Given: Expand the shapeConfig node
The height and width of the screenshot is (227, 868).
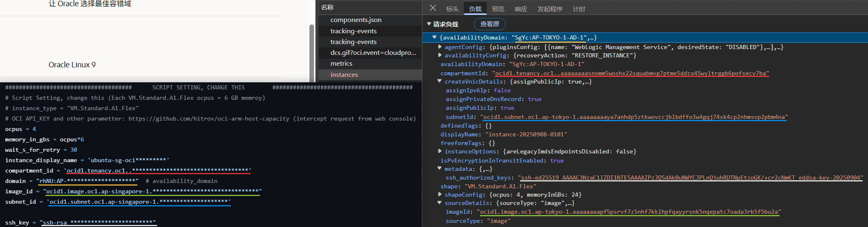Looking at the screenshot, I should click(x=440, y=195).
